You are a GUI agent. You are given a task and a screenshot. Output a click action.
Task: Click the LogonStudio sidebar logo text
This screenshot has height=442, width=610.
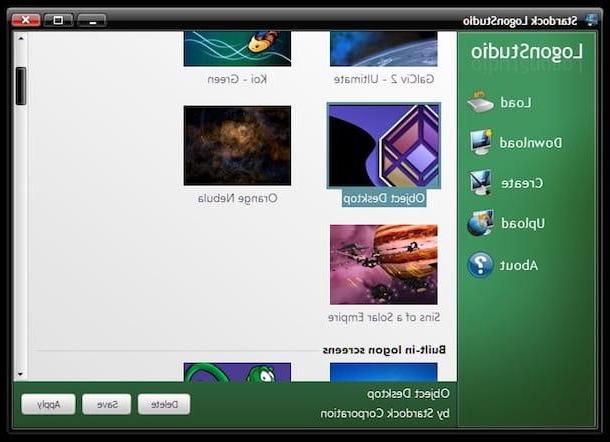point(527,52)
